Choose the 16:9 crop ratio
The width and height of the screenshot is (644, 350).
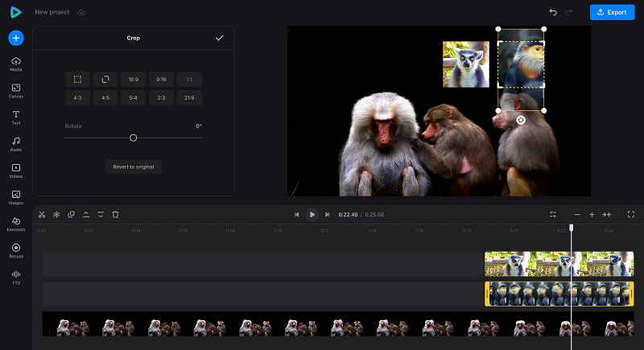(x=133, y=79)
